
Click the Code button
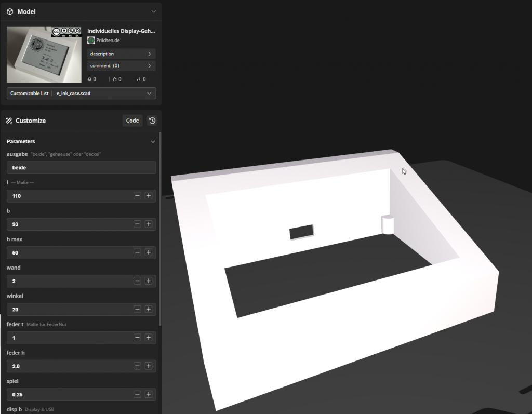click(x=132, y=121)
